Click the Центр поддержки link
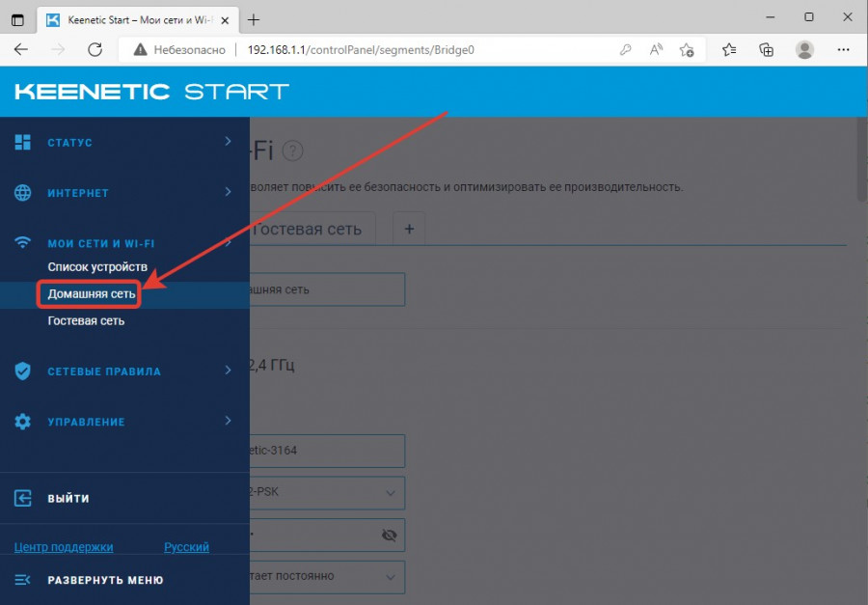 (64, 547)
